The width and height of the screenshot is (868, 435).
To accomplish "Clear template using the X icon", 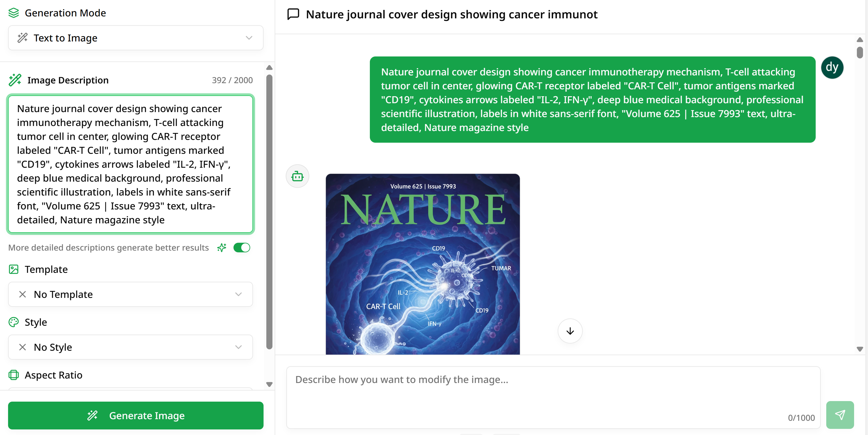I will [x=23, y=294].
